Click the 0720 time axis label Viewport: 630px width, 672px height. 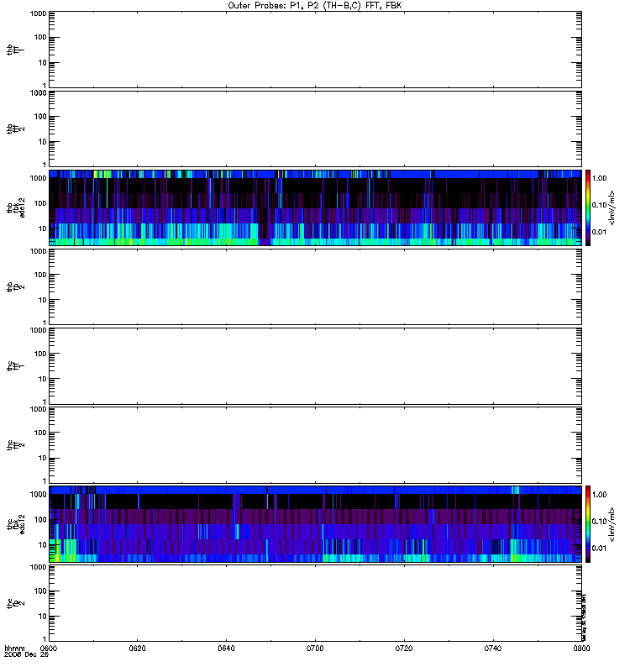click(404, 648)
